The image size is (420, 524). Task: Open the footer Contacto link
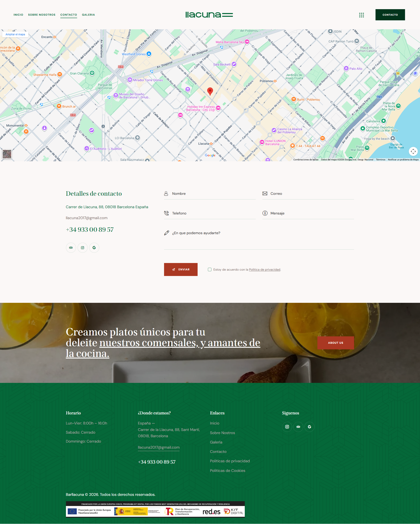(x=218, y=452)
